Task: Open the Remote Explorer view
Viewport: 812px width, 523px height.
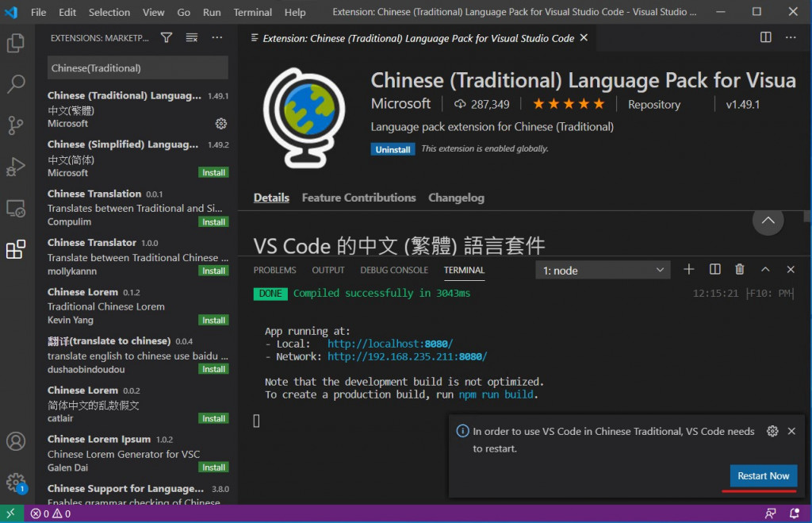Action: (16, 209)
